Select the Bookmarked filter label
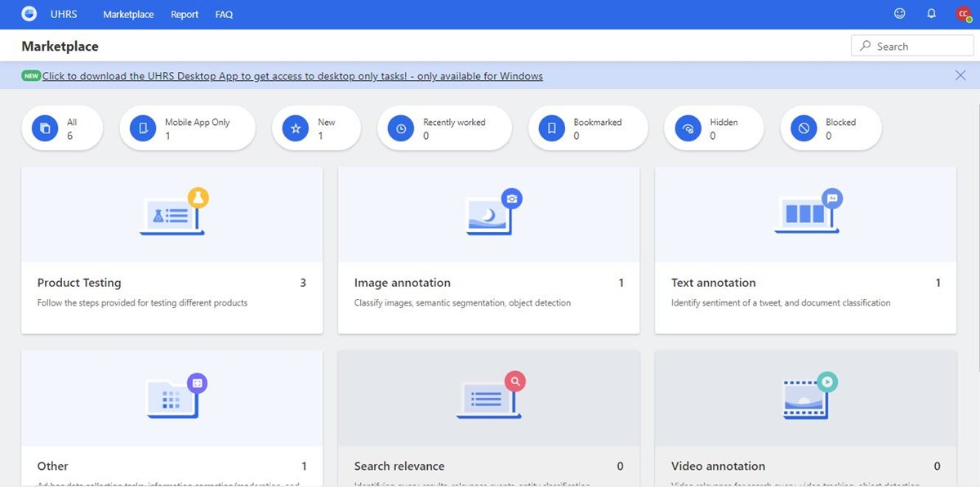Viewport: 980px width, 487px height. (x=597, y=123)
